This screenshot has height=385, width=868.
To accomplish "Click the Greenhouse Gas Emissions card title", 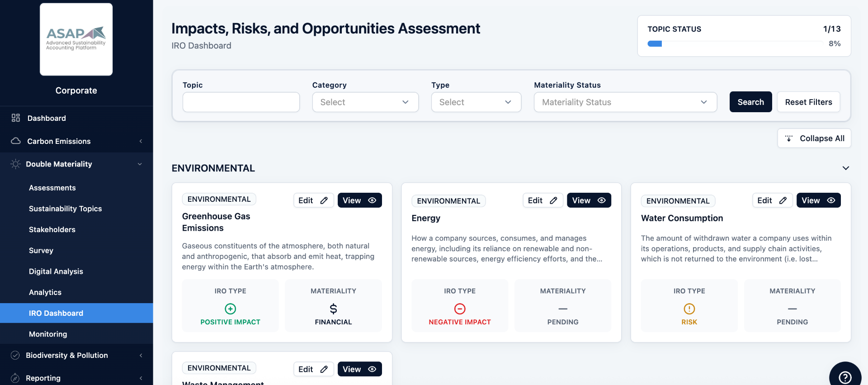I will [x=216, y=222].
